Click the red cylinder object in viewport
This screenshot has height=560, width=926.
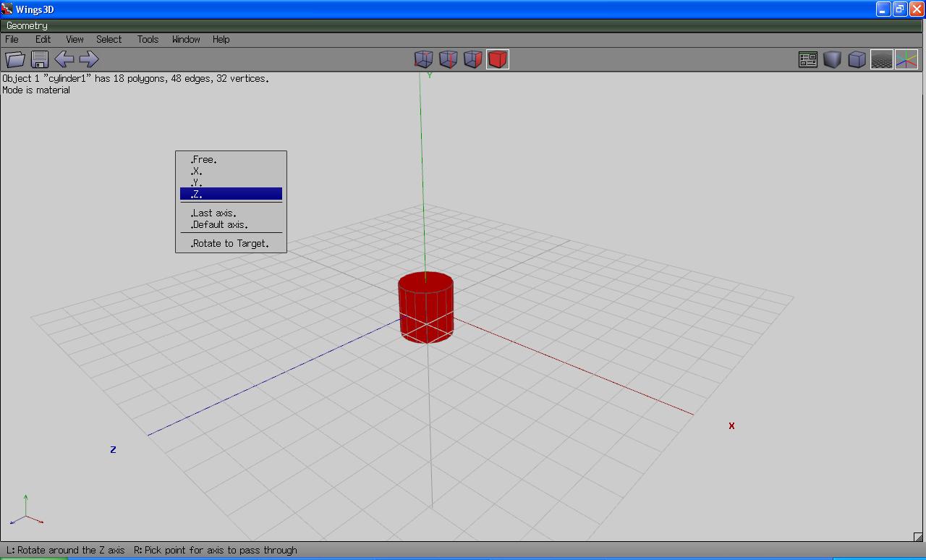click(x=426, y=307)
